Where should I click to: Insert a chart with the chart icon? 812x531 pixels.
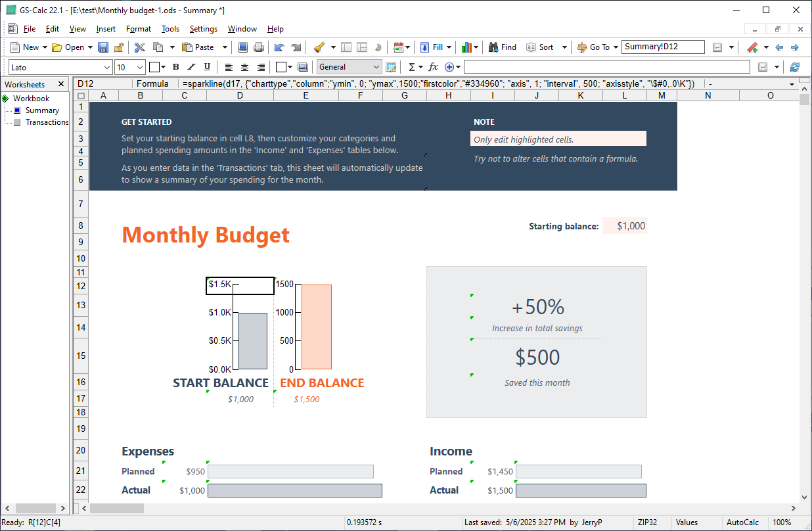coord(468,47)
